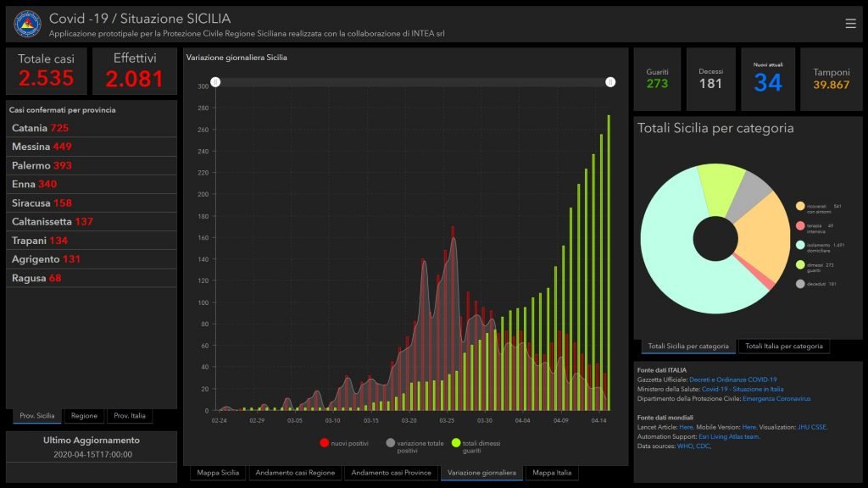Open the Emergenza Coronavirus link
The image size is (868, 488).
[778, 398]
